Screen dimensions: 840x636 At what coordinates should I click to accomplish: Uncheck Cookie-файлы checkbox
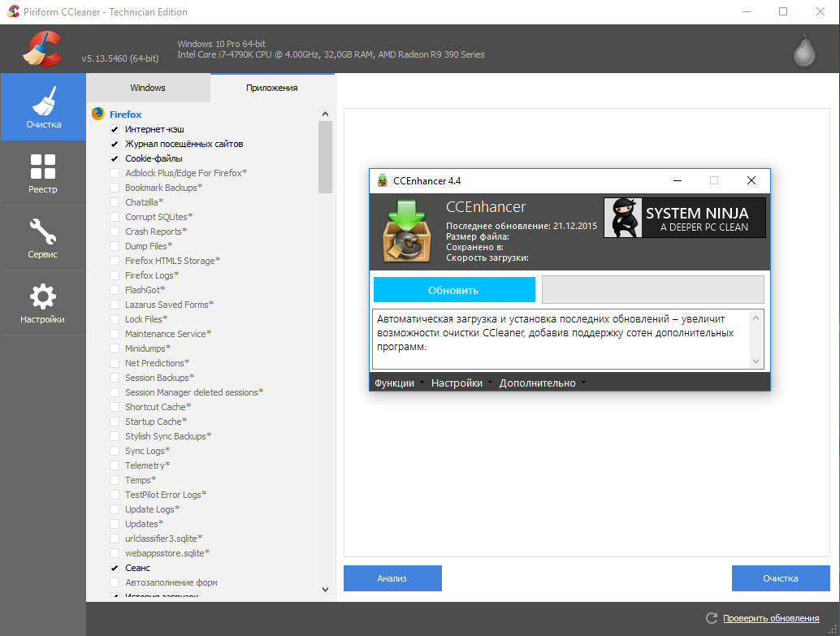115,158
